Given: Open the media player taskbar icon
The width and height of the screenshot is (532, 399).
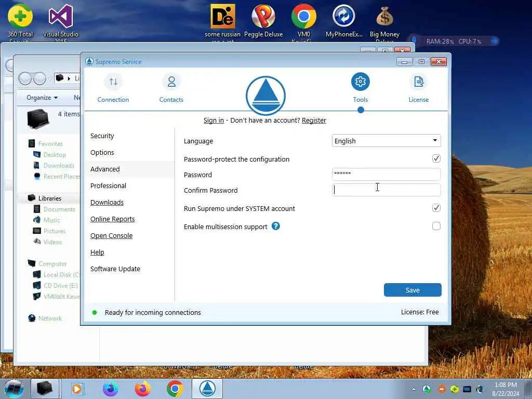Looking at the screenshot, I should tap(77, 389).
